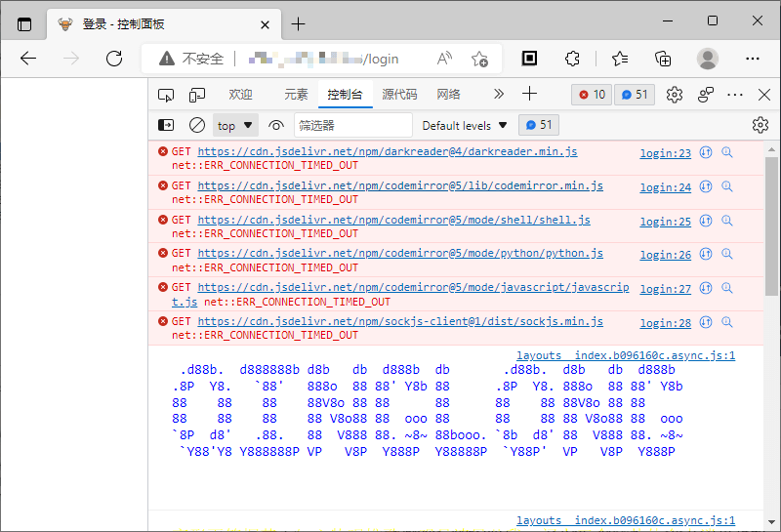The image size is (781, 532).
Task: Switch to the 欢迎 tab
Action: pyautogui.click(x=240, y=94)
